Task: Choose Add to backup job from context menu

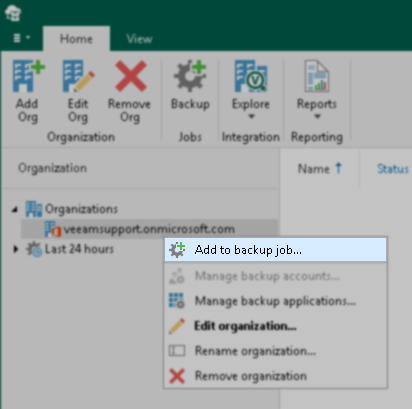Action: tap(276, 250)
